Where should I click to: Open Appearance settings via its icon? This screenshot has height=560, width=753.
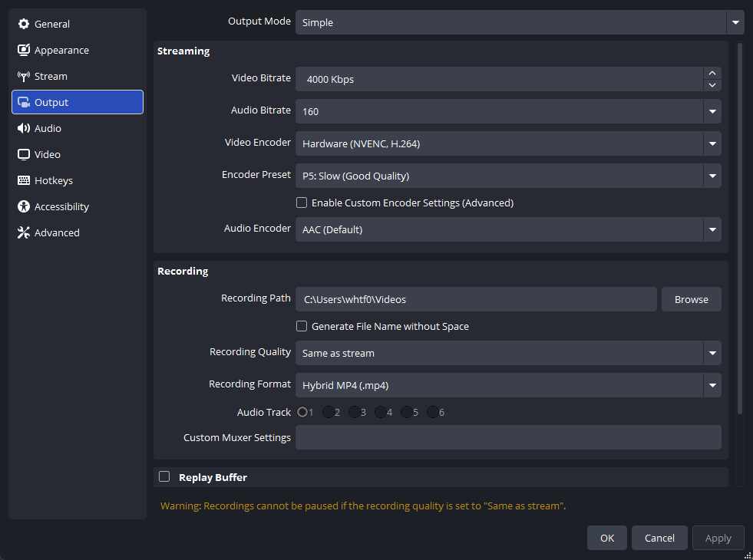coord(24,51)
